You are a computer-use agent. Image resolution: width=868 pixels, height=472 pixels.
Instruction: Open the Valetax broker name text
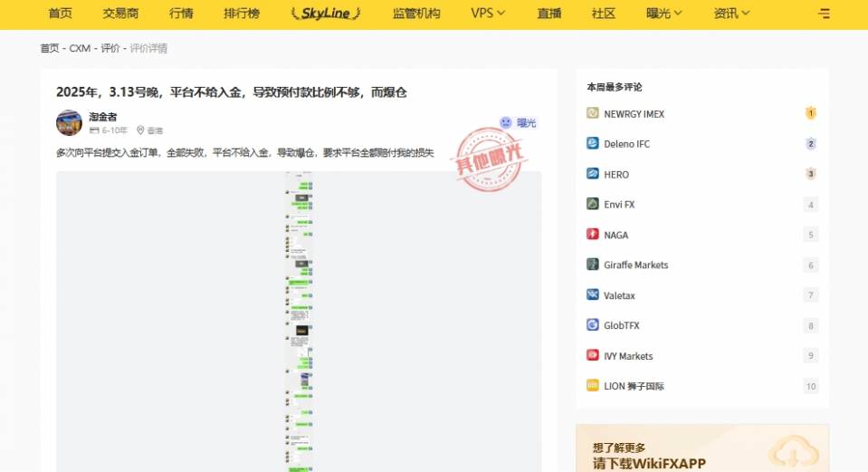(619, 295)
